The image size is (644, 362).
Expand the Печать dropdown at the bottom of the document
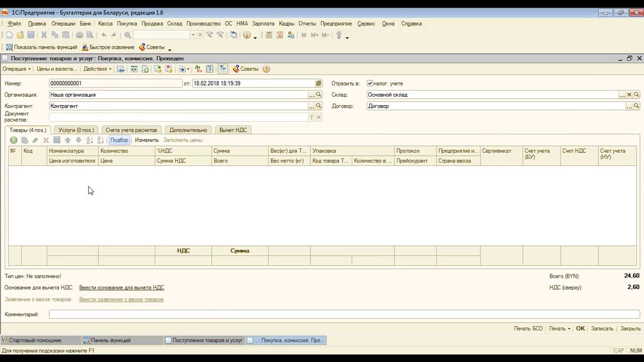tap(559, 328)
